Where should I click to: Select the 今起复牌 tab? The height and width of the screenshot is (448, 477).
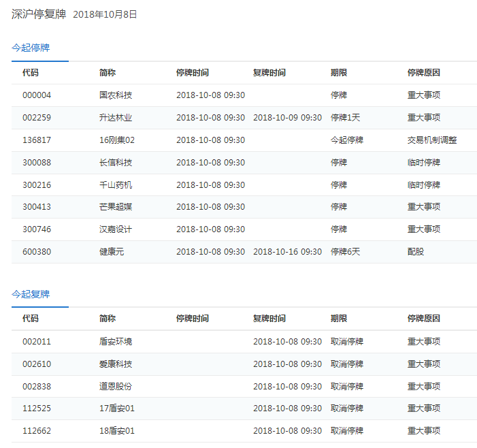tap(31, 294)
